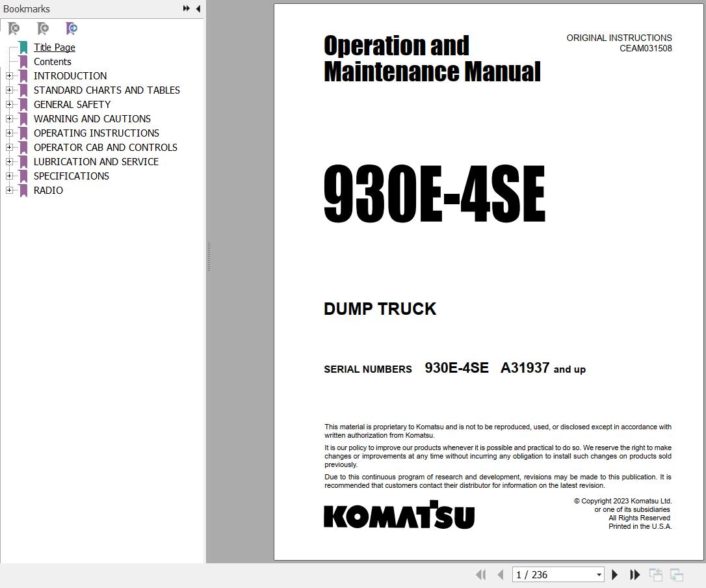706x588 pixels.
Task: Click the A31937 serial number text
Action: coord(525,367)
